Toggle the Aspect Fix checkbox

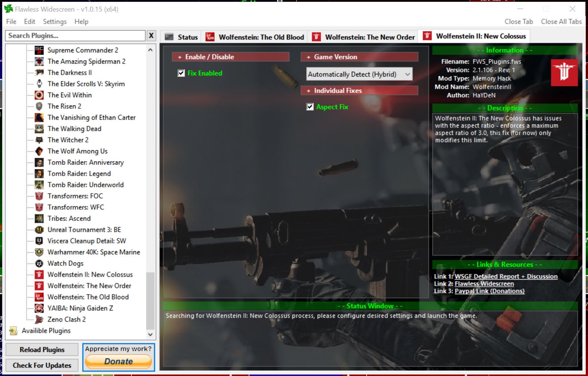coord(310,107)
